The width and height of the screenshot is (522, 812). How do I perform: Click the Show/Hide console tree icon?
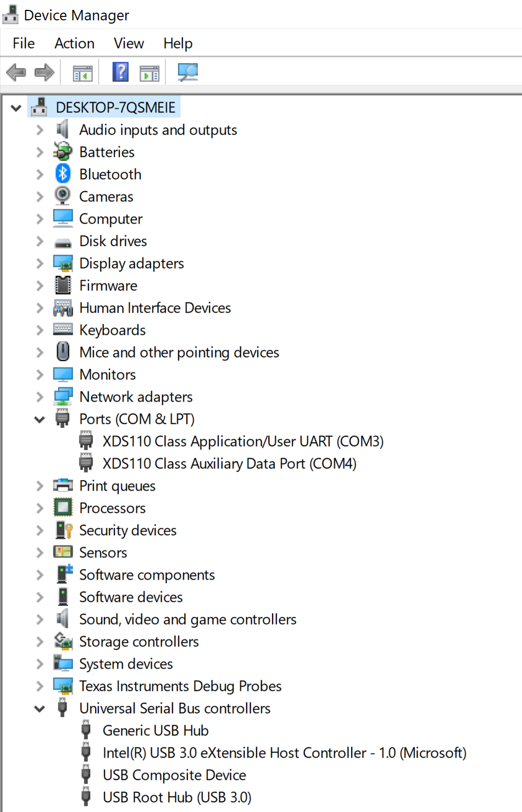pos(83,73)
